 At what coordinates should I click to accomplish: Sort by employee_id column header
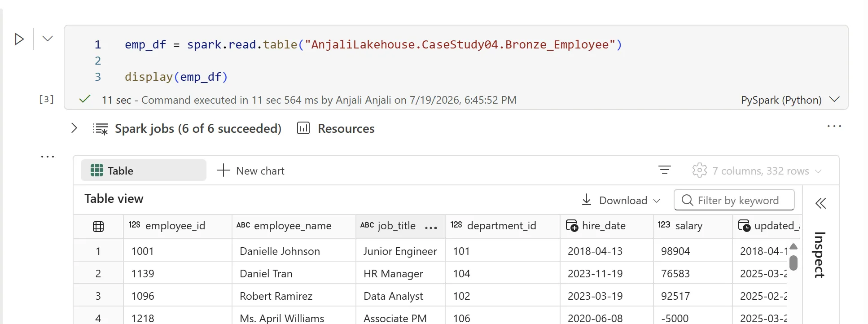click(x=177, y=226)
